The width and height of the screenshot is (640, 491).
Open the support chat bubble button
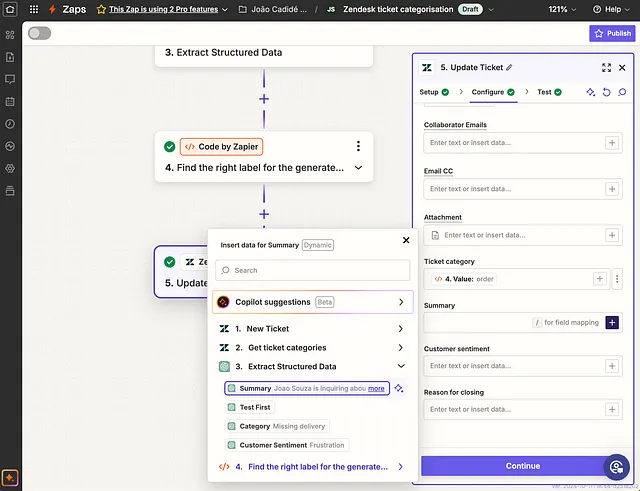point(617,467)
